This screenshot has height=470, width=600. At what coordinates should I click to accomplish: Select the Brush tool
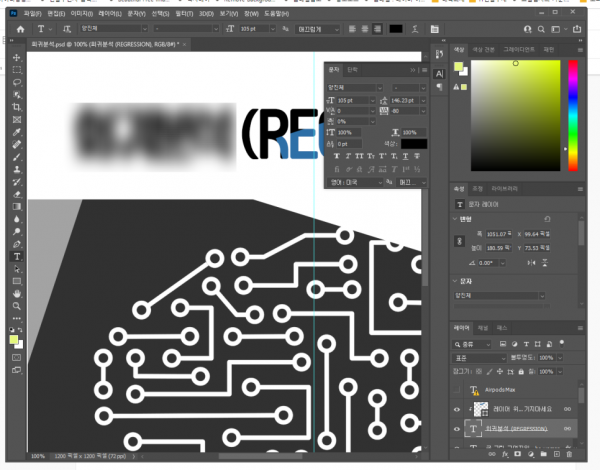click(x=16, y=157)
